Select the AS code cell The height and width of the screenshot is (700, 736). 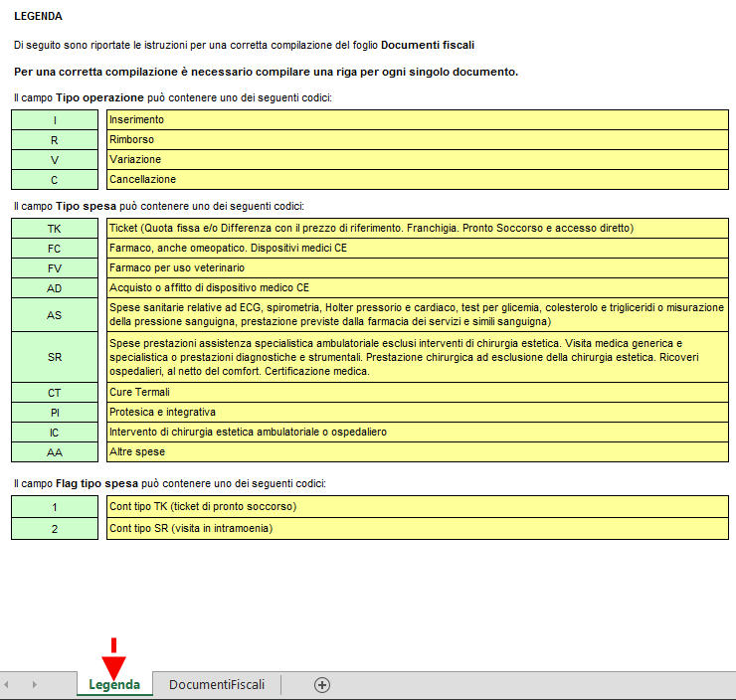click(55, 315)
